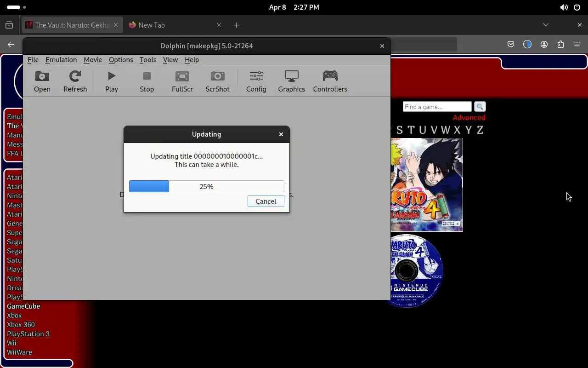Screen dimensions: 588x368
Task: Open the Emulation menu
Action: tap(61, 60)
